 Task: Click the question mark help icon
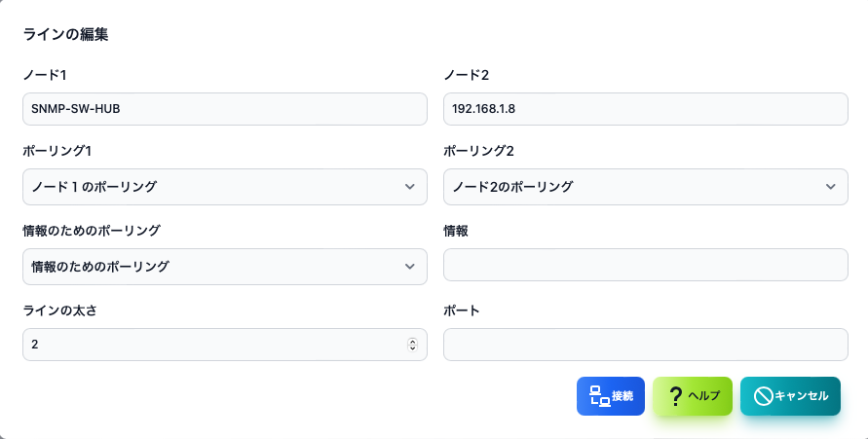(675, 396)
